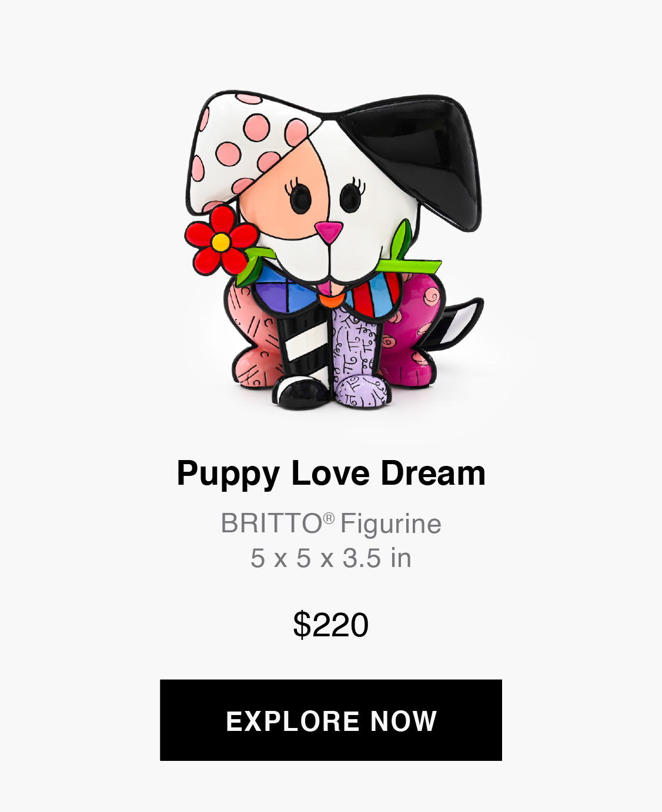Open the Puppy Love Dream title link
Viewport: 662px width, 812px height.
click(x=331, y=475)
